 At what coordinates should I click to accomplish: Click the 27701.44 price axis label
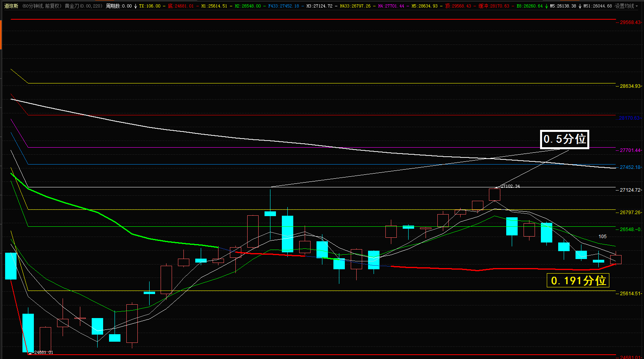[x=630, y=150]
